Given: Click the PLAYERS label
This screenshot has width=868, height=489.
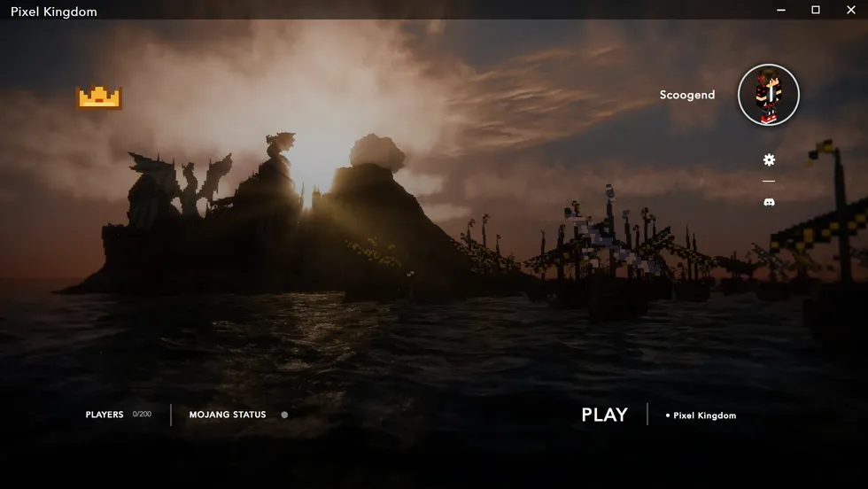Looking at the screenshot, I should coord(105,415).
